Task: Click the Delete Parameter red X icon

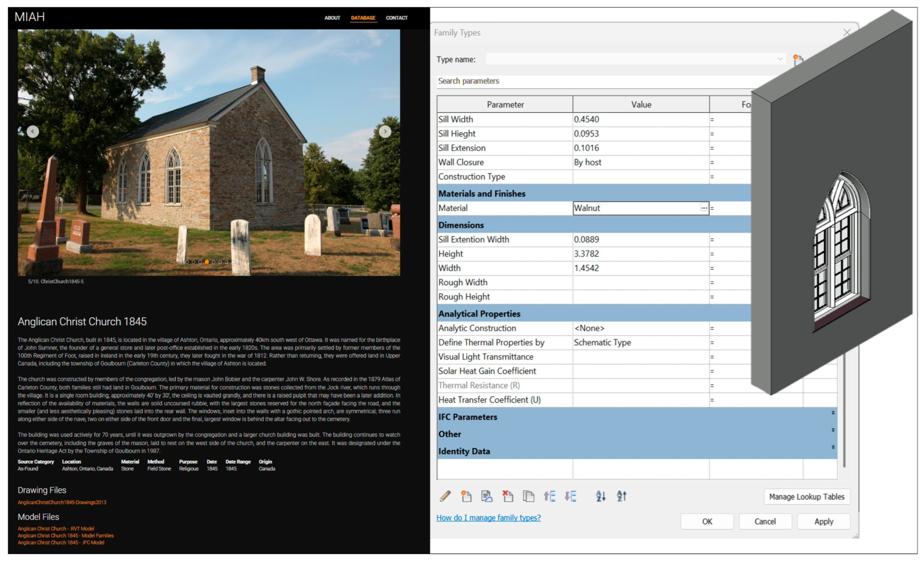Action: pyautogui.click(x=508, y=496)
